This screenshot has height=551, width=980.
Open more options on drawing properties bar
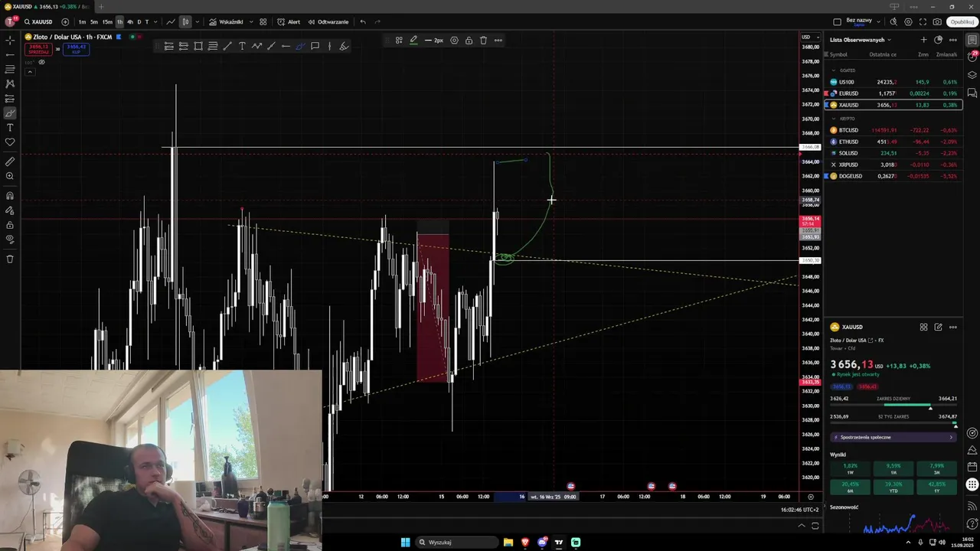click(x=498, y=40)
